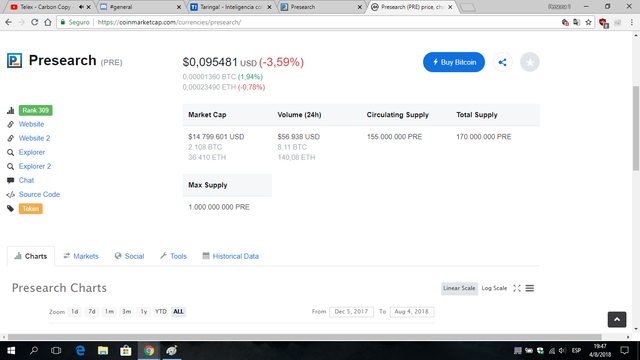Open Microsoft Store from the taskbar
Screen dimensions: 640x360
point(126,351)
